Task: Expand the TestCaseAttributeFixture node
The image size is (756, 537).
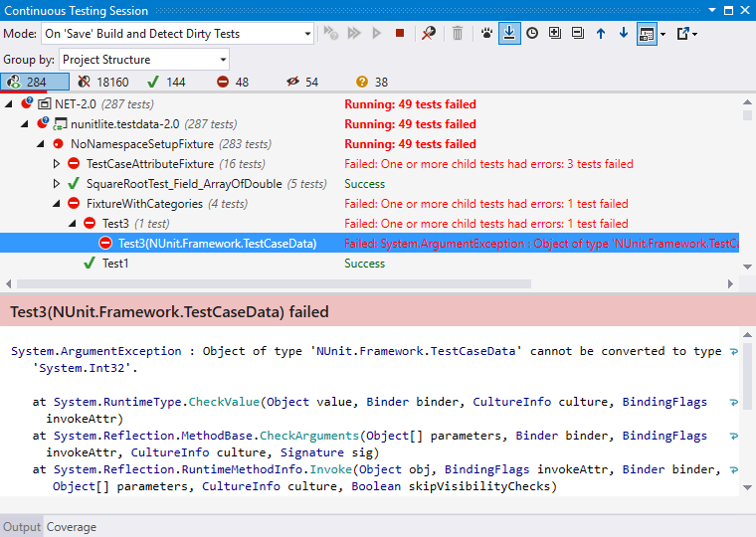Action: tap(57, 164)
